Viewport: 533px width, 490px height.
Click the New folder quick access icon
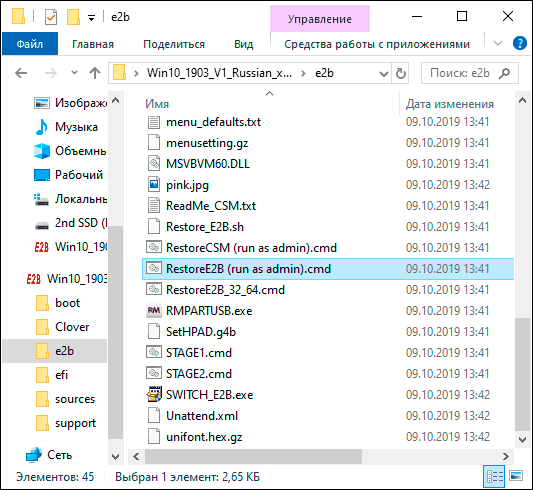73,17
